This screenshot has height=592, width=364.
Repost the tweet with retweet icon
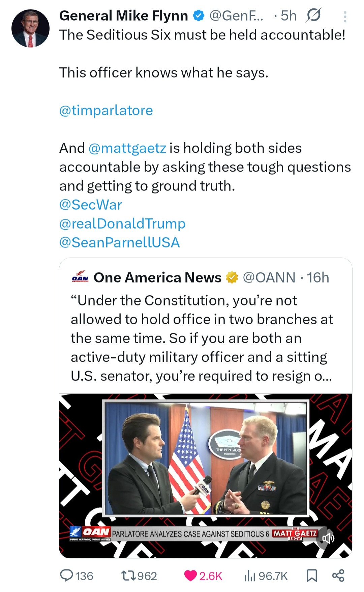(x=129, y=575)
